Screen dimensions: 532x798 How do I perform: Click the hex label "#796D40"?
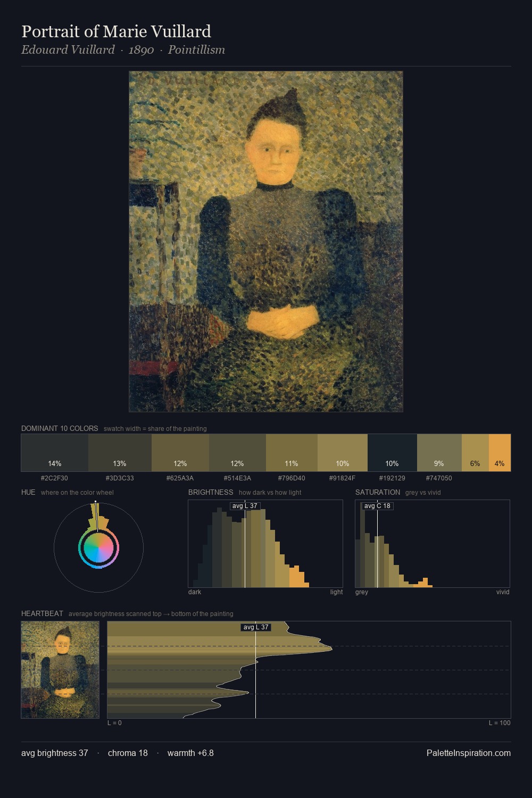pos(292,478)
